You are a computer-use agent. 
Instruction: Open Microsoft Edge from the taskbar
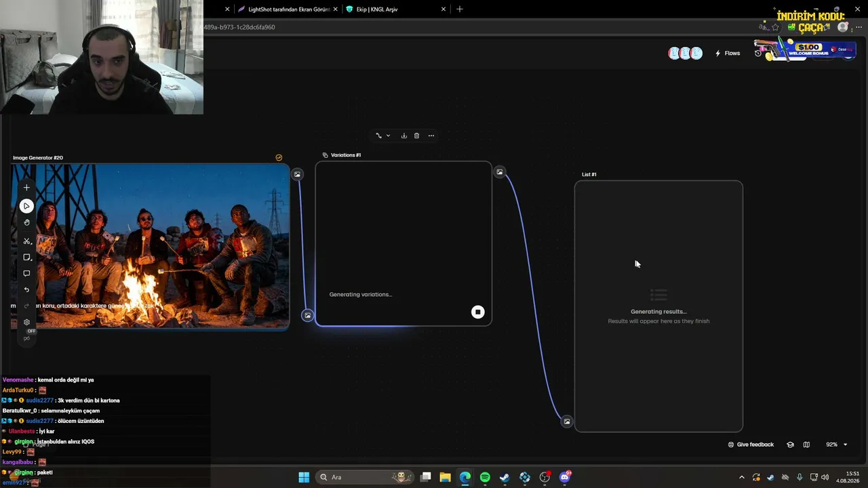pyautogui.click(x=465, y=477)
